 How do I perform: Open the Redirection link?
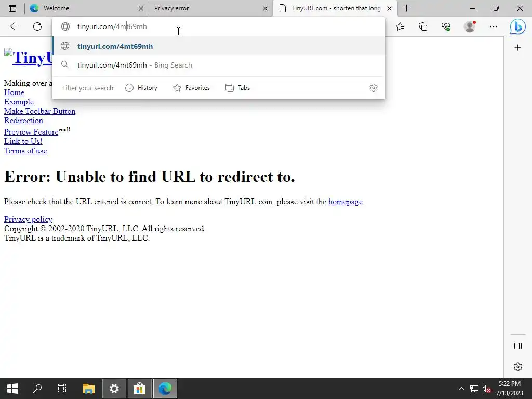pos(24,121)
